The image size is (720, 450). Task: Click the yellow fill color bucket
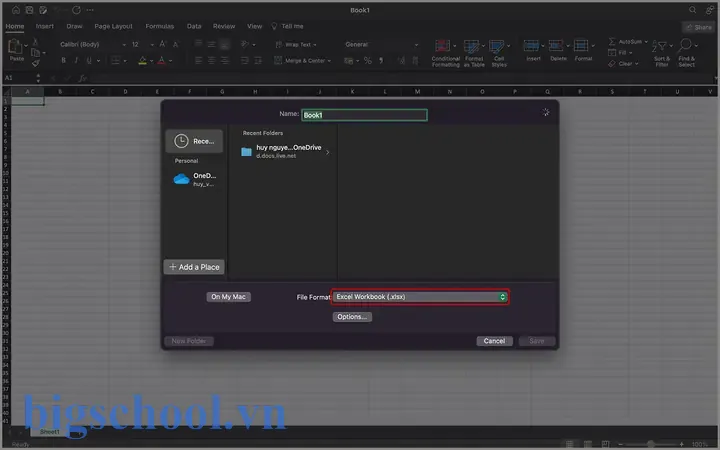coord(142,60)
